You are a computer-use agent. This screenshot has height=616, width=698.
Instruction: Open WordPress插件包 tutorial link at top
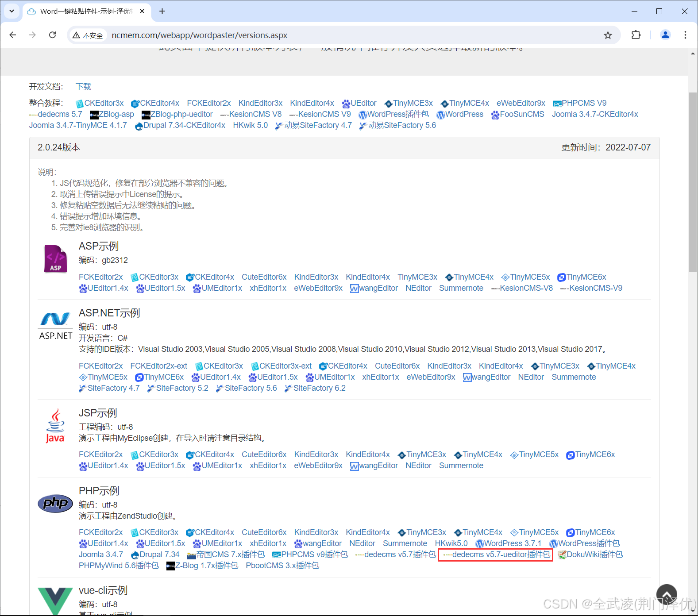[x=393, y=114]
